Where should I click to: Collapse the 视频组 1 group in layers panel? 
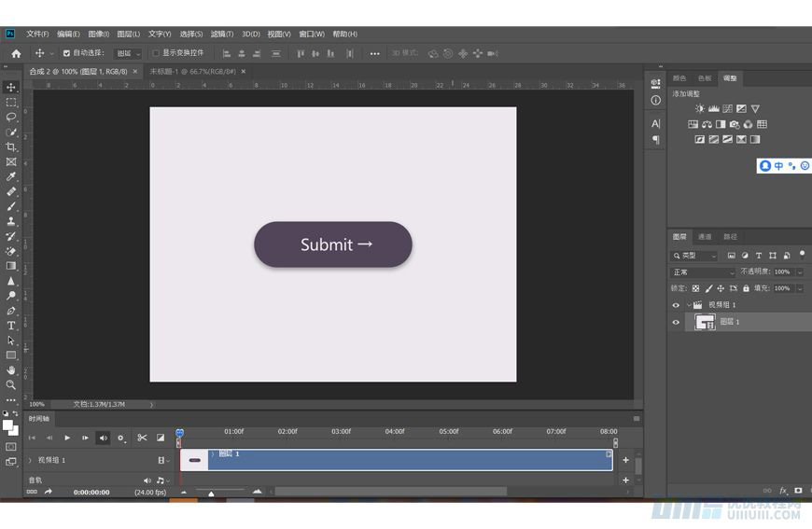[689, 305]
